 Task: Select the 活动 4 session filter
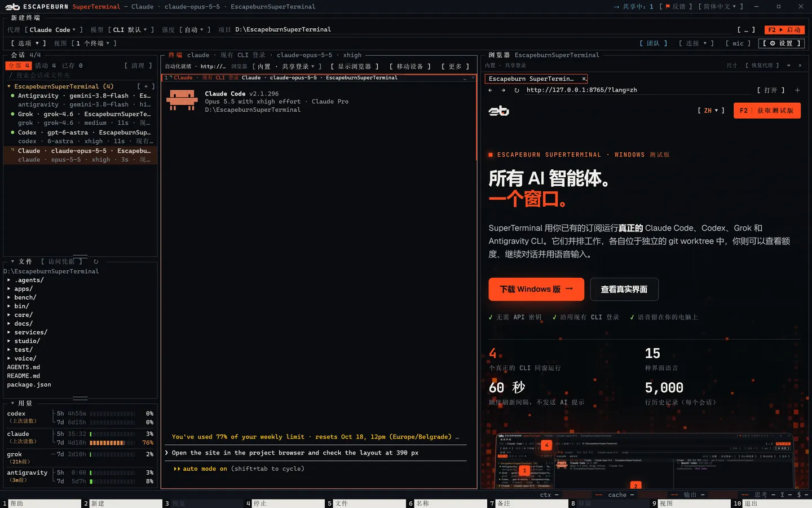pos(46,65)
